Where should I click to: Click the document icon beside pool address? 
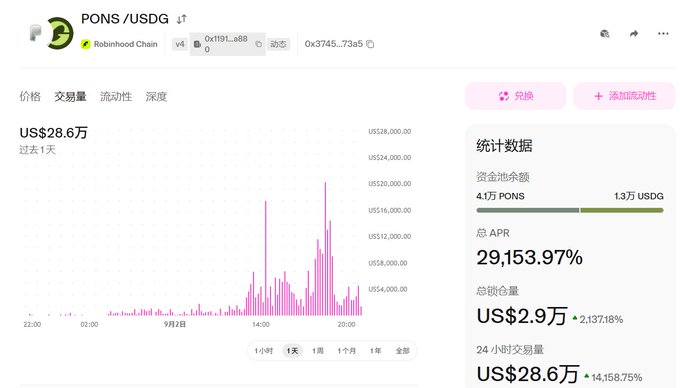(197, 44)
